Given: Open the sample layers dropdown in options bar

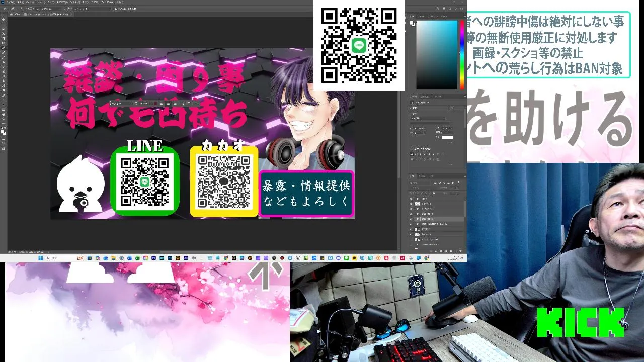Looking at the screenshot, I should tap(93, 9).
